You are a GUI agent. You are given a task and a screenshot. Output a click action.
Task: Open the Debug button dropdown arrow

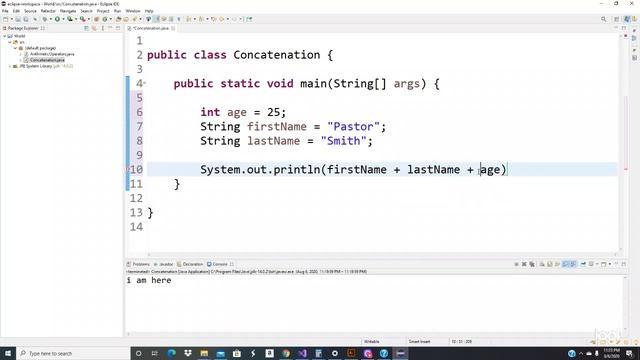tap(50, 19)
